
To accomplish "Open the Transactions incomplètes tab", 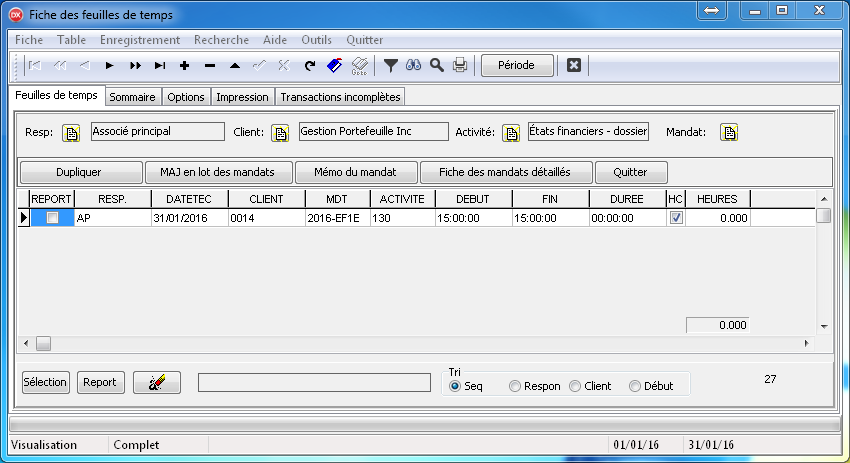I will (x=340, y=97).
